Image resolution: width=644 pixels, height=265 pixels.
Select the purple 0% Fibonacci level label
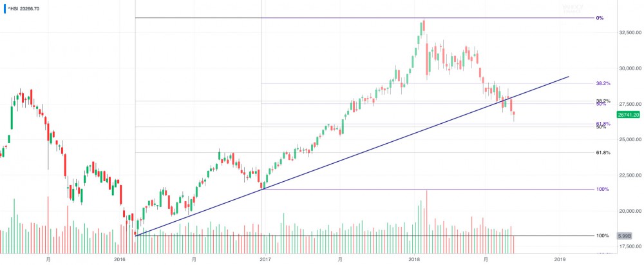[x=600, y=18]
